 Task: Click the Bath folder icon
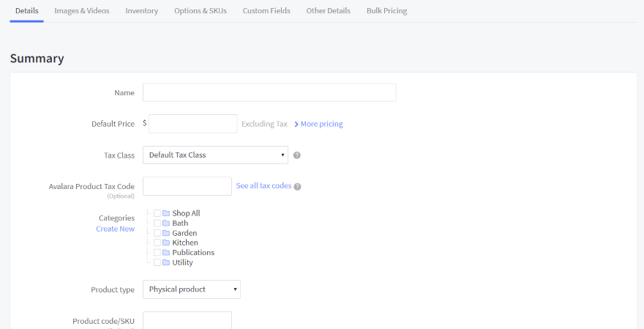click(x=166, y=223)
